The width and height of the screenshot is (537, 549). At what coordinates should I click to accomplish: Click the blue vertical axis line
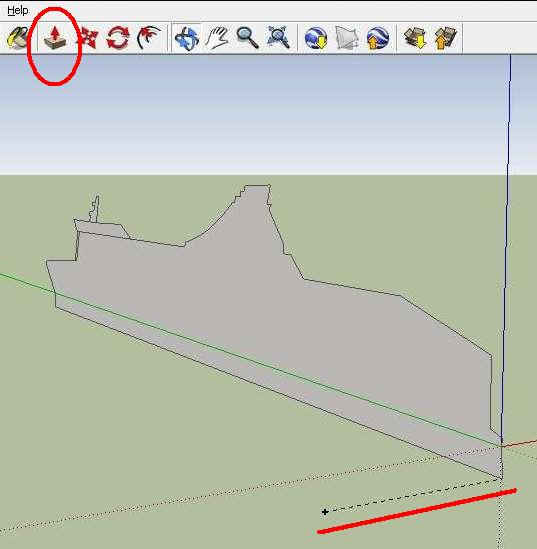507,245
